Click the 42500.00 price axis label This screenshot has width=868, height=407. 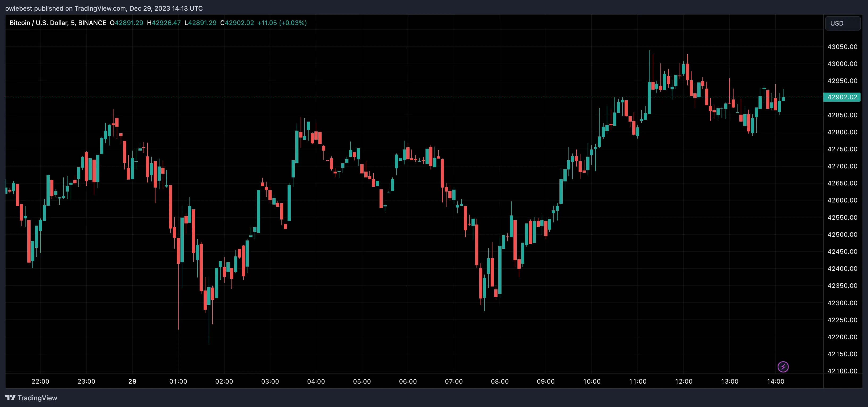tap(842, 234)
